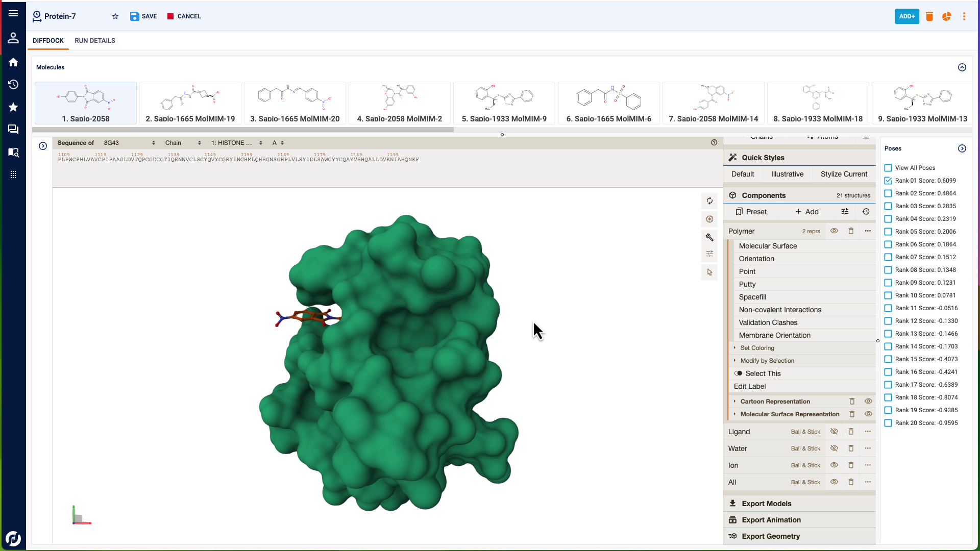Delete the Ligand component
The height and width of the screenshot is (551, 980).
click(x=851, y=432)
